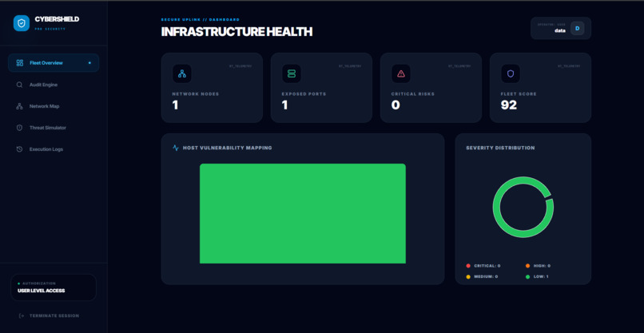This screenshot has width=644, height=333.
Task: Click the RT_TELEMETRY tag in Critical Risks card
Action: point(459,66)
